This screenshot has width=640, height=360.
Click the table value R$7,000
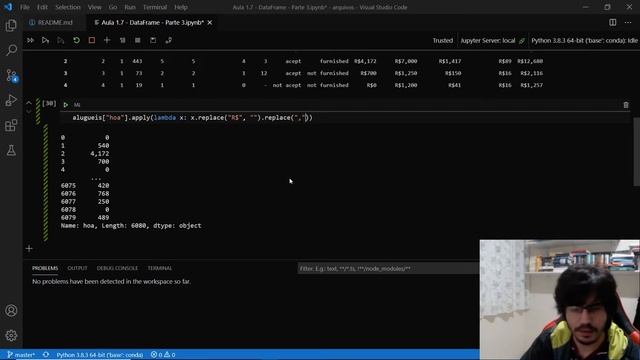click(406, 61)
